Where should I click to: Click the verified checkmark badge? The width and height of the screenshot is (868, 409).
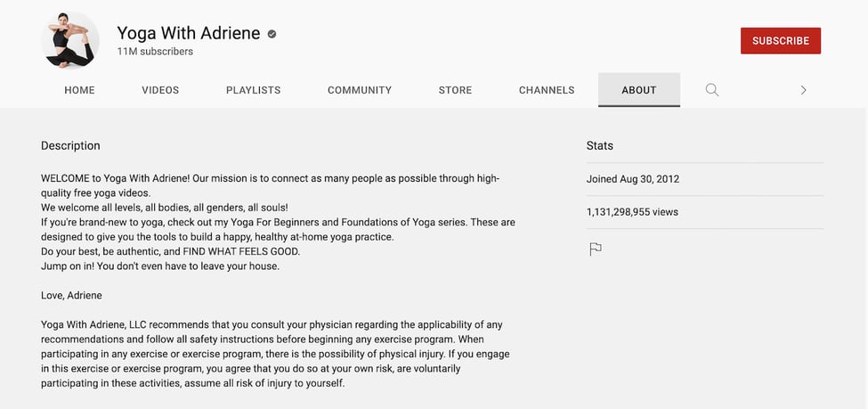pyautogui.click(x=272, y=34)
